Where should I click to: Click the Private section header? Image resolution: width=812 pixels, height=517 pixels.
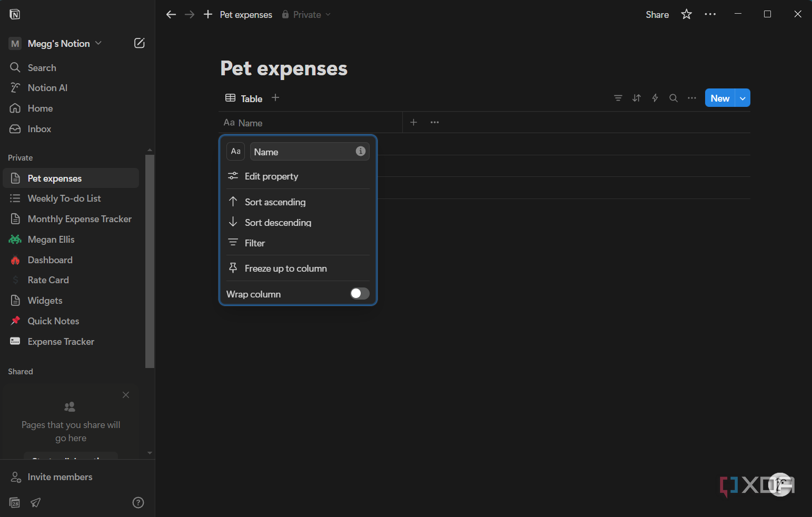(x=21, y=158)
